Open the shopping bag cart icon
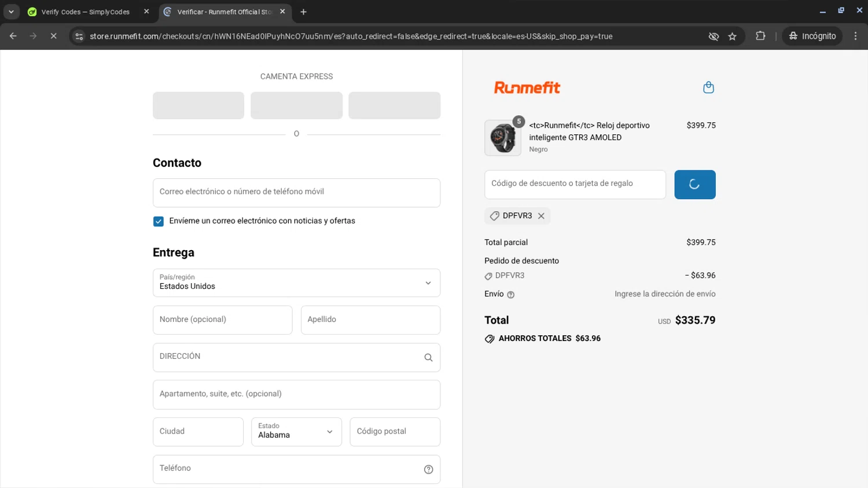Viewport: 868px width, 488px height. click(708, 87)
